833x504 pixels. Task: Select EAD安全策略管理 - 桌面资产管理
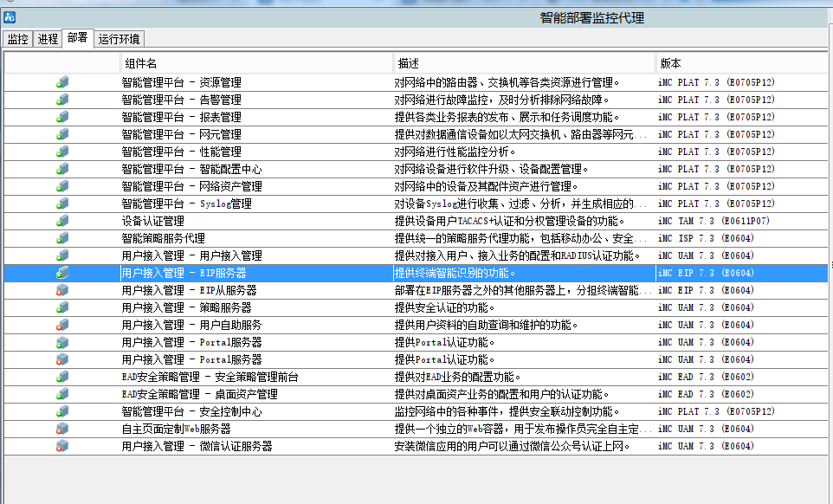pyautogui.click(x=200, y=394)
